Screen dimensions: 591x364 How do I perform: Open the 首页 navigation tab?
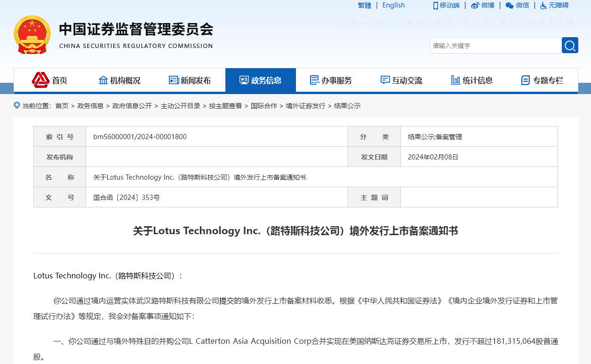pyautogui.click(x=49, y=80)
